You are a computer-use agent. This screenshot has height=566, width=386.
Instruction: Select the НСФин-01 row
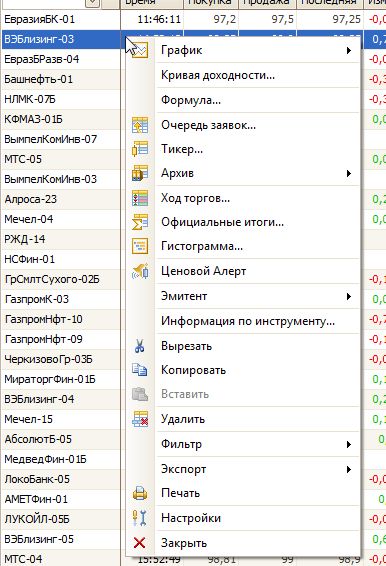[61, 259]
